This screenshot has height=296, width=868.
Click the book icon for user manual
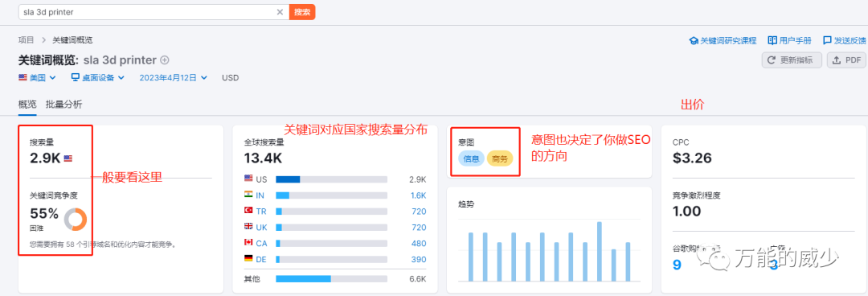tap(772, 40)
